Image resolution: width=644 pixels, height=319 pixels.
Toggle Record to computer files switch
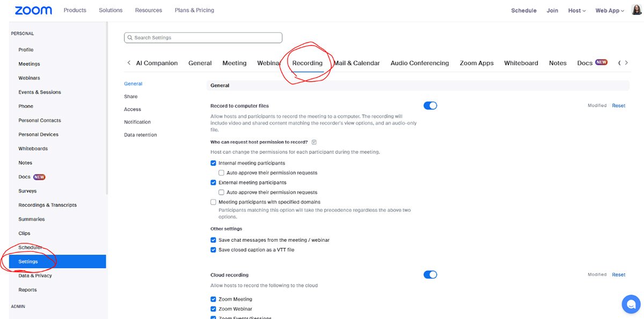430,106
